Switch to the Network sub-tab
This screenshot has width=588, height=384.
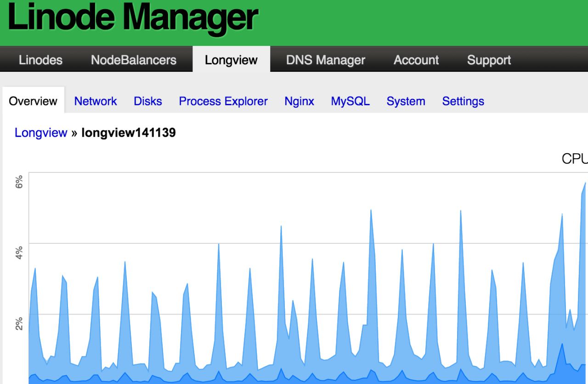pyautogui.click(x=96, y=101)
